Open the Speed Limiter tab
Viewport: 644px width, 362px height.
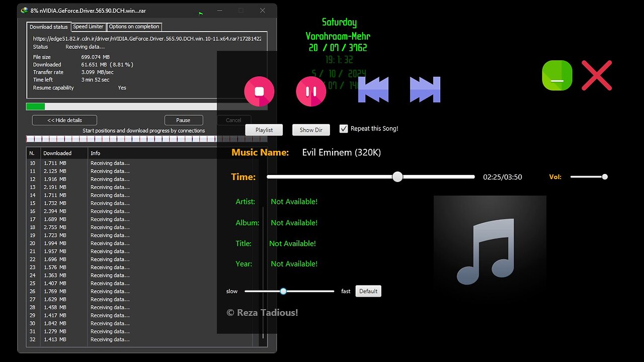click(x=88, y=27)
